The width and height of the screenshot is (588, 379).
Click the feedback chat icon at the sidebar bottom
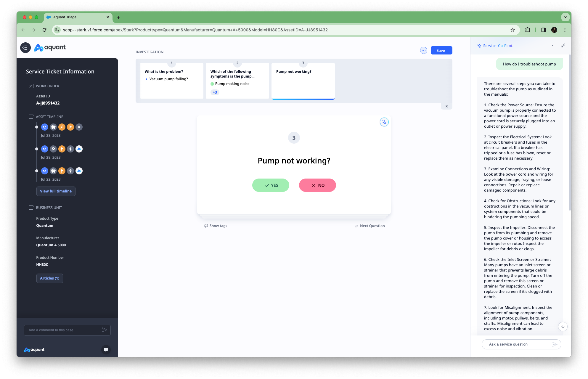[x=106, y=349]
